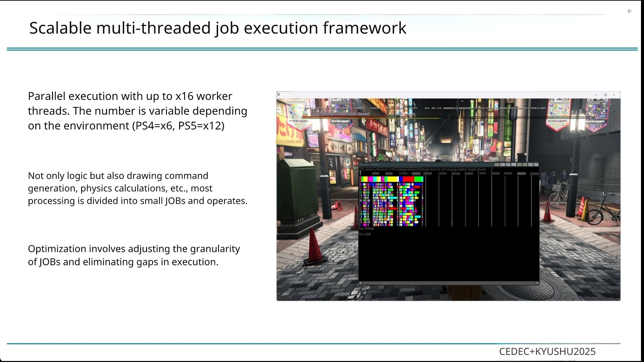Click the third button in Worker Meter title bar
Screen dimensions: 644x362
[x=508, y=165]
